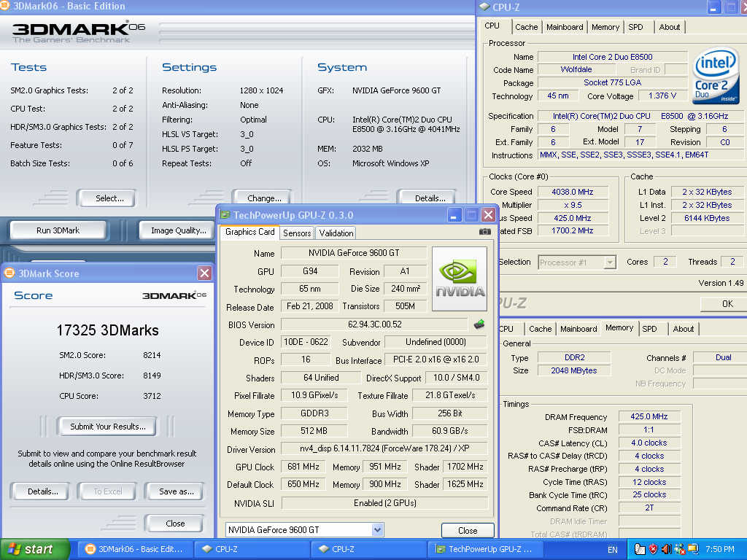This screenshot has width=747, height=560.
Task: Open the volume speaker tray icon
Action: [x=666, y=549]
